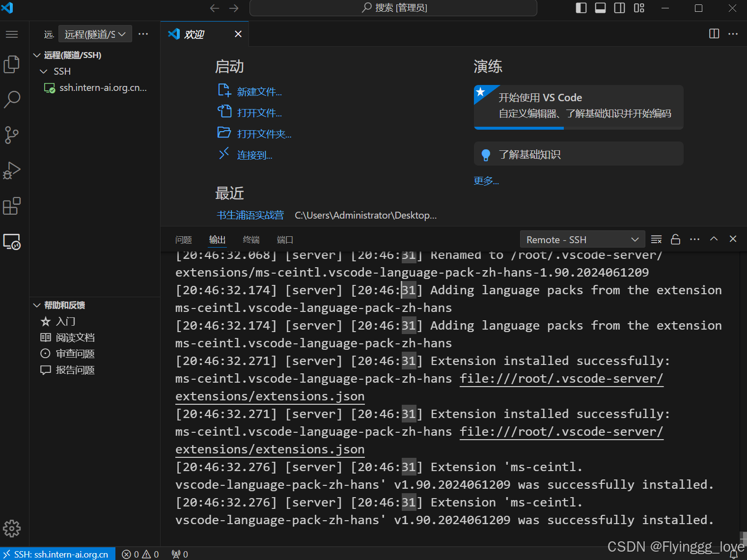Screen dimensions: 747x560
Task: Open the Extensions view
Action: click(12, 206)
